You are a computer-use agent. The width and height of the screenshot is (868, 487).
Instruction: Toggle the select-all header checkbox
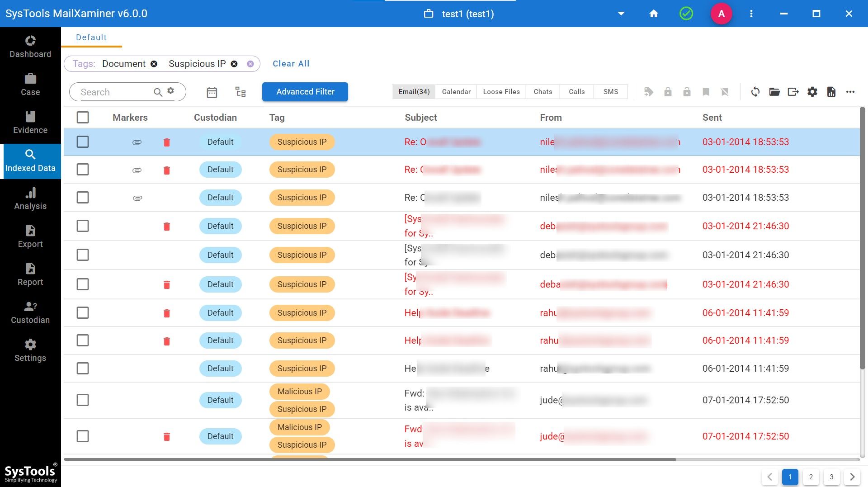click(83, 118)
